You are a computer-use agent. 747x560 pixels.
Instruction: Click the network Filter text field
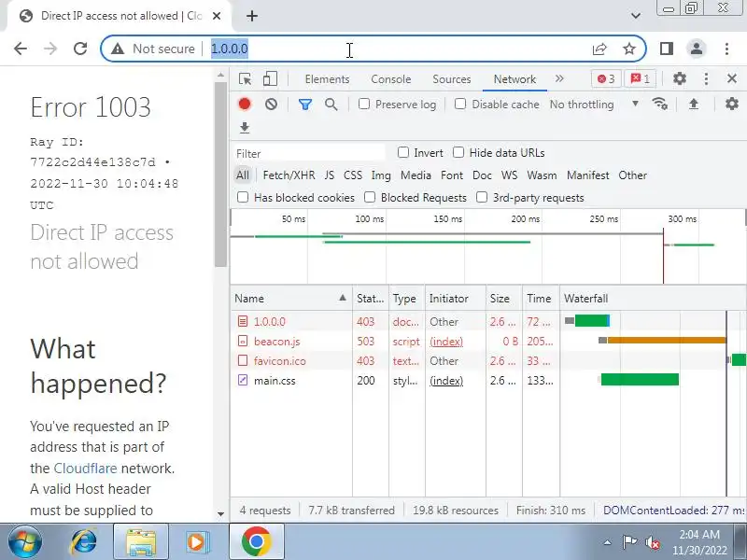[x=309, y=153]
